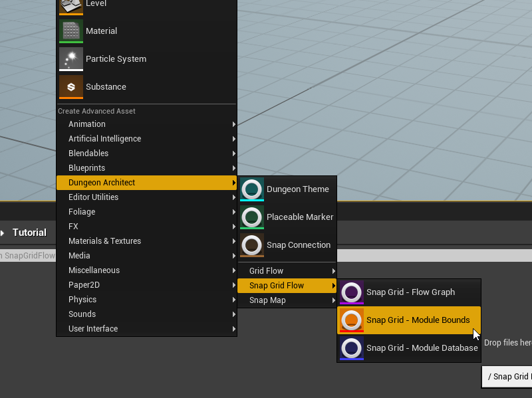532x398 pixels.
Task: Select the Snap Grid Flow menu entry
Action: pyautogui.click(x=287, y=286)
